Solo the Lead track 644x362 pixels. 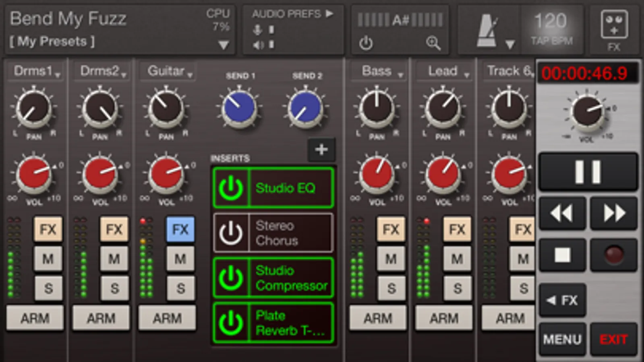pos(458,288)
